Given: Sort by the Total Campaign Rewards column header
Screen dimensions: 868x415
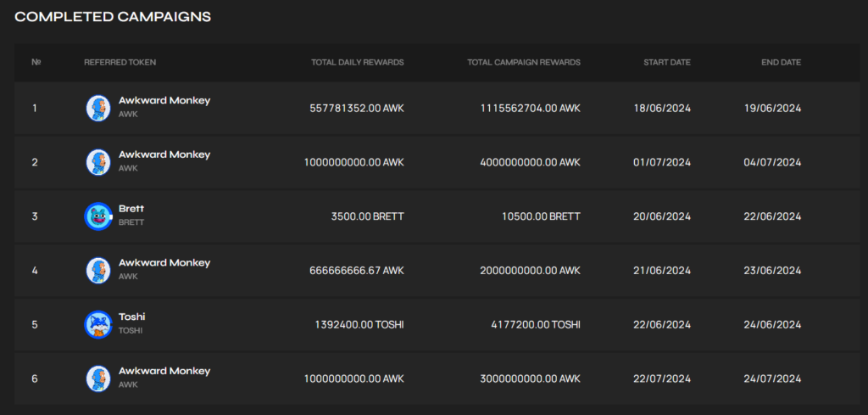Looking at the screenshot, I should [x=523, y=62].
